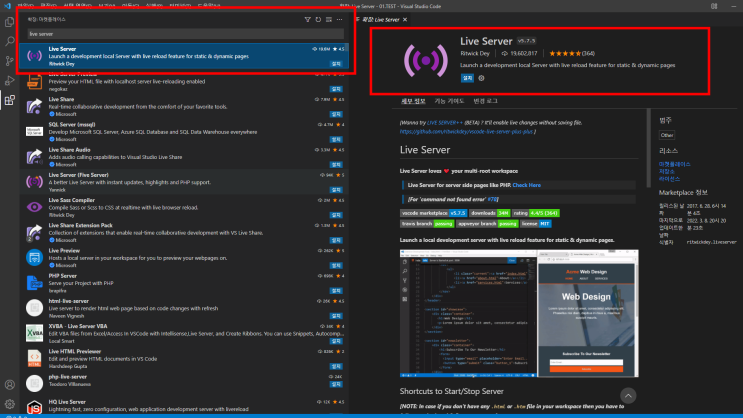Click publisher name Ritwick Dey in header
This screenshot has height=418, width=743.
[475, 54]
